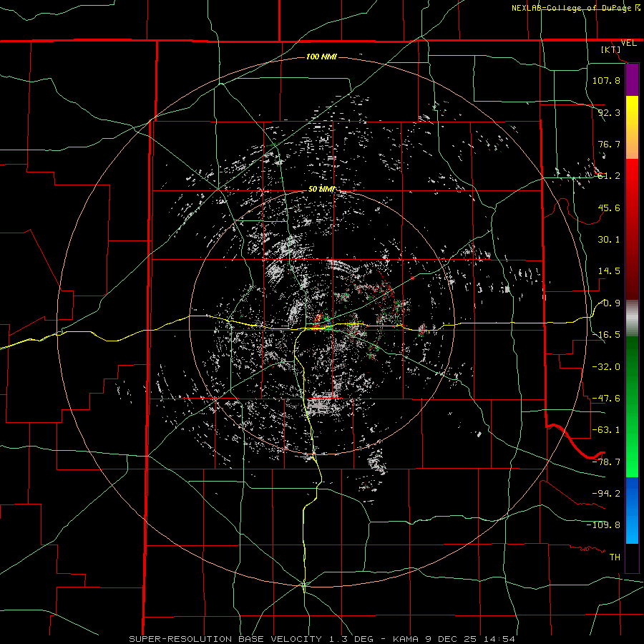Click the 100 NMI range ring label
Image resolution: width=644 pixels, height=644 pixels.
click(321, 57)
